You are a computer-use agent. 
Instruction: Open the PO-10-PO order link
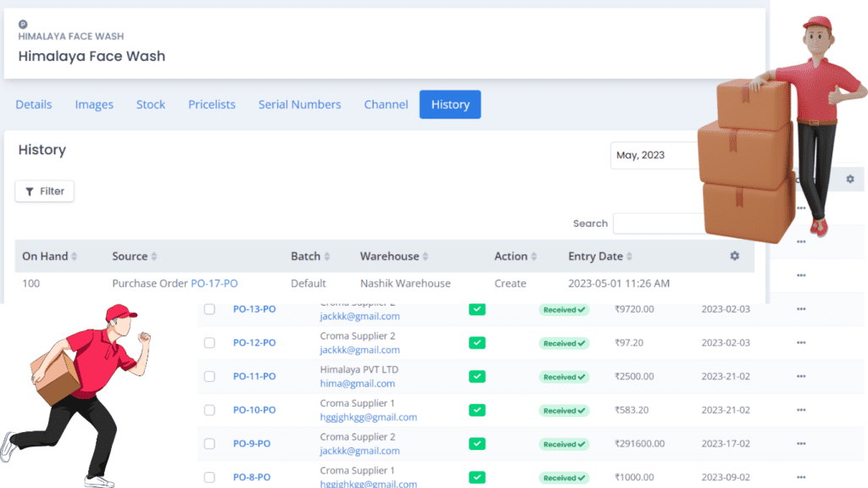point(254,410)
